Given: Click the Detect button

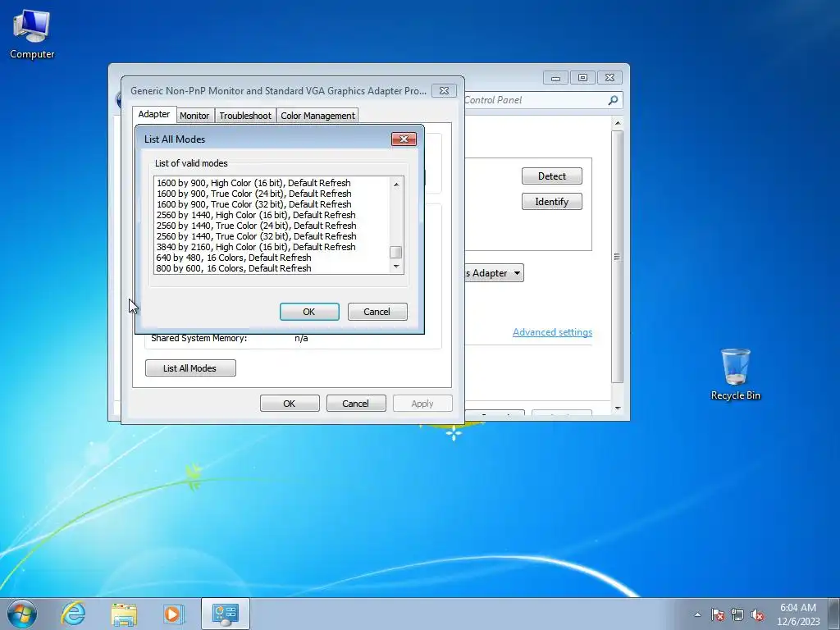Looking at the screenshot, I should pos(552,176).
